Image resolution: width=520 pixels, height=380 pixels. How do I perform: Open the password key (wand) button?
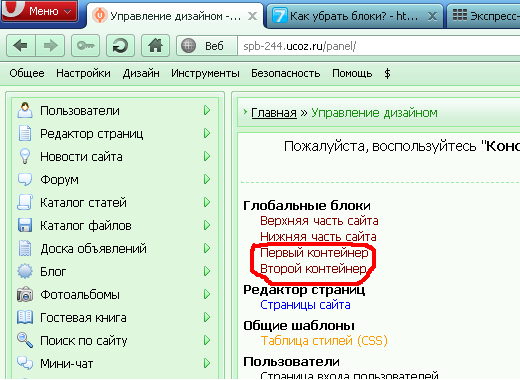tap(85, 46)
